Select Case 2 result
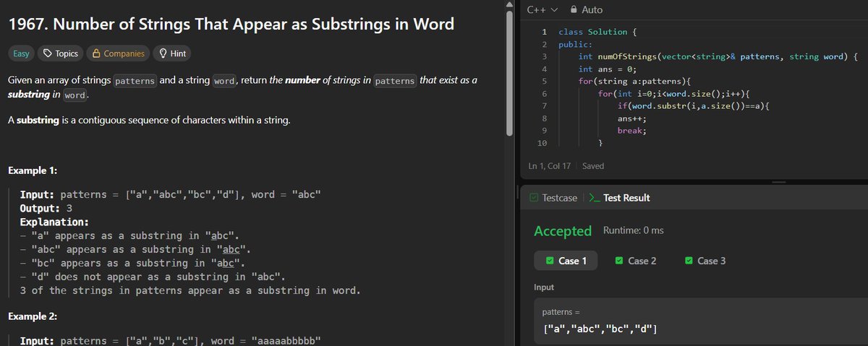Viewport: 868px width, 346px height. (636, 261)
